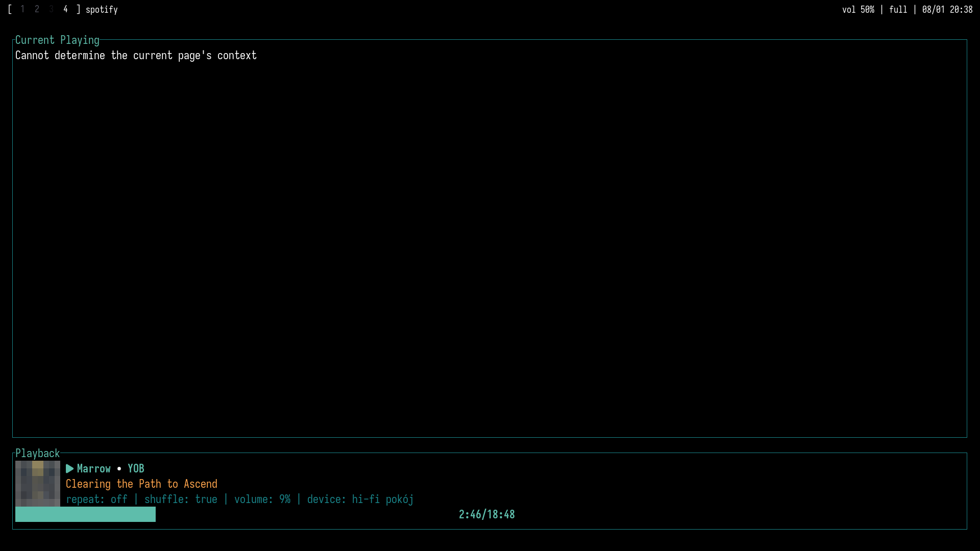This screenshot has height=551, width=980.
Task: Click the play icon before Marrow
Action: pos(70,469)
